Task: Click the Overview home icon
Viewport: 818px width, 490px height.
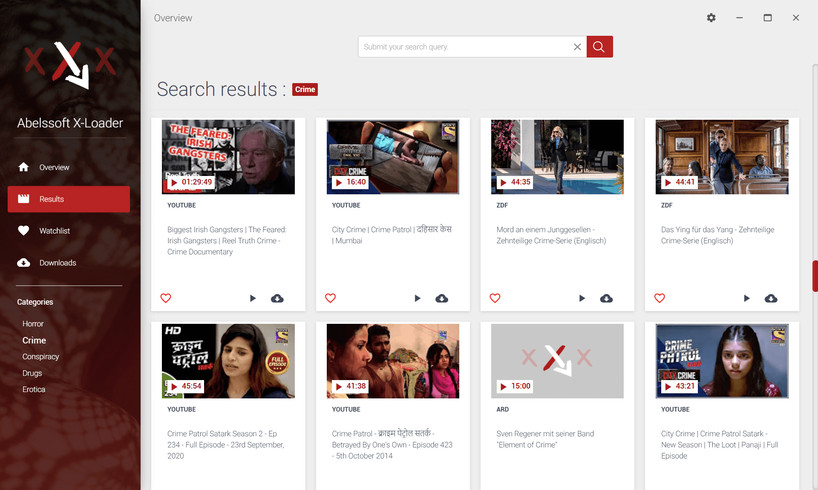Action: tap(23, 167)
